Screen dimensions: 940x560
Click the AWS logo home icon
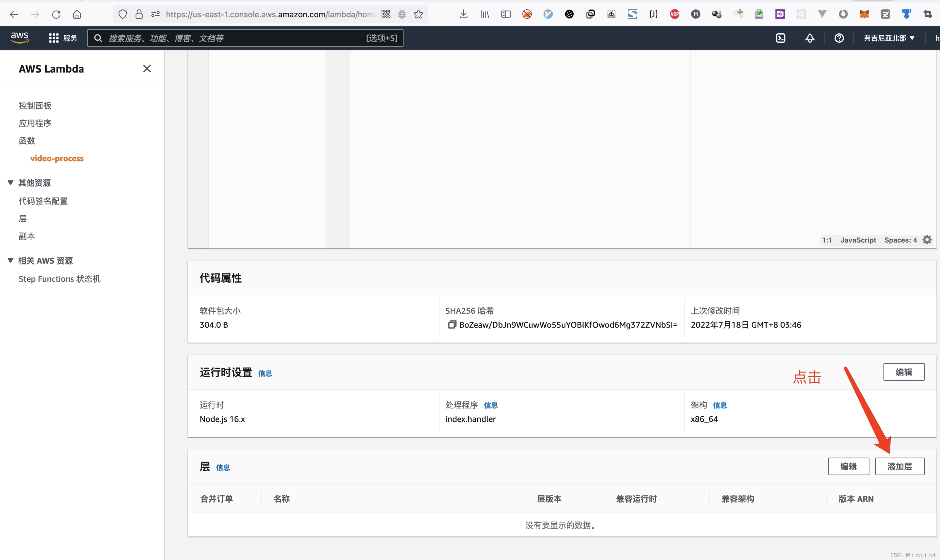(x=19, y=38)
